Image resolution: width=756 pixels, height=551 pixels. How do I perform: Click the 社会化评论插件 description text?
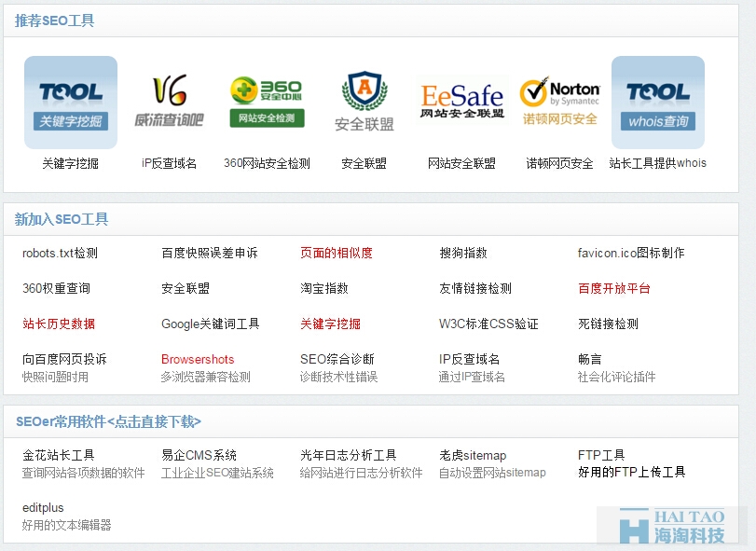(x=616, y=377)
